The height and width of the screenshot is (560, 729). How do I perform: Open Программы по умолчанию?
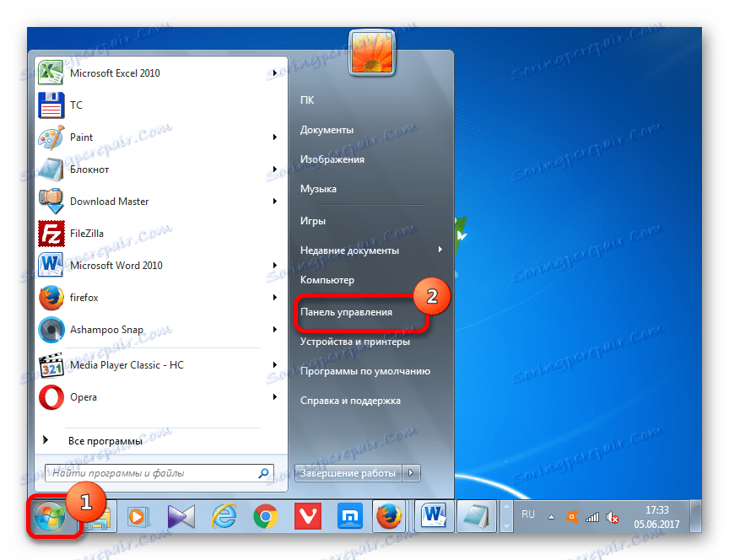click(x=365, y=371)
